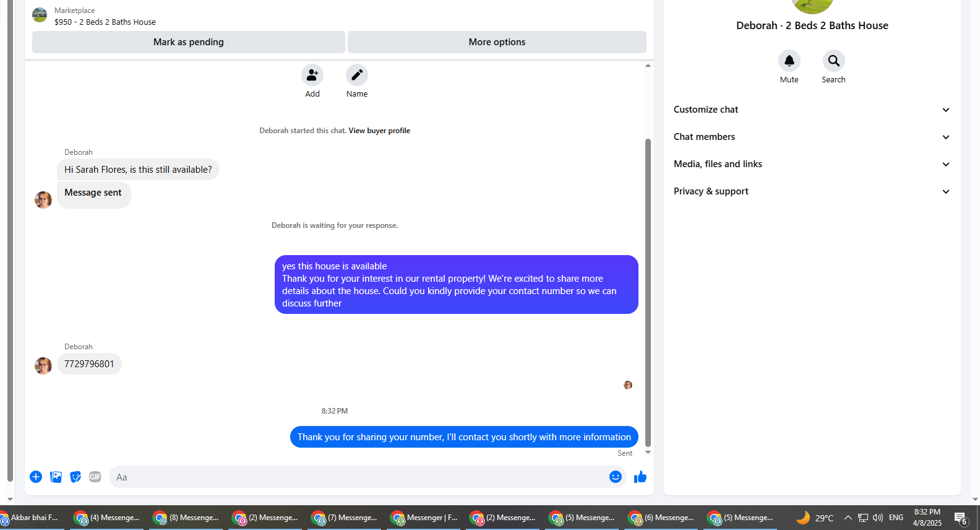The image size is (980, 530).
Task: Open the Windows notification center
Action: tap(961, 518)
